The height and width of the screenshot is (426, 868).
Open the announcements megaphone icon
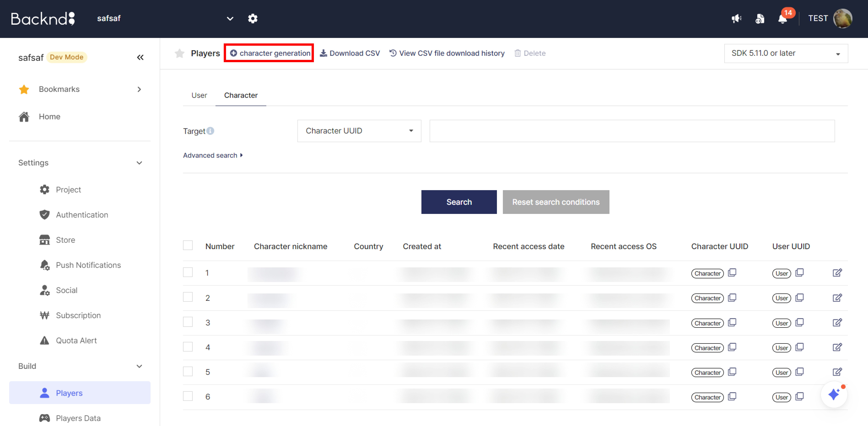737,19
